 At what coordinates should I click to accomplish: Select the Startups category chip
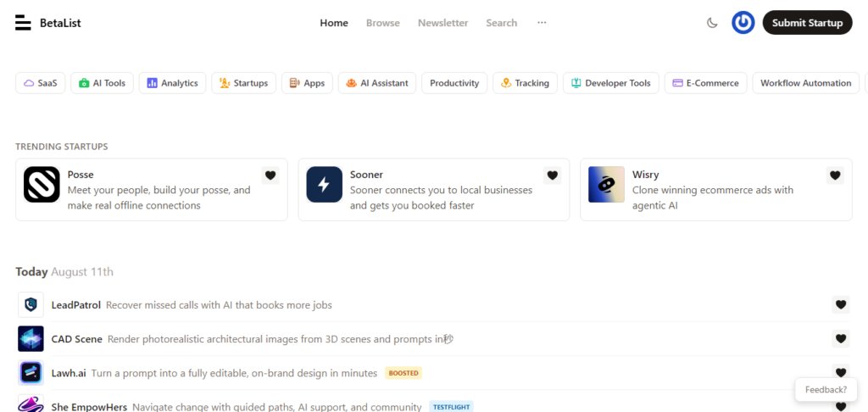pyautogui.click(x=243, y=83)
